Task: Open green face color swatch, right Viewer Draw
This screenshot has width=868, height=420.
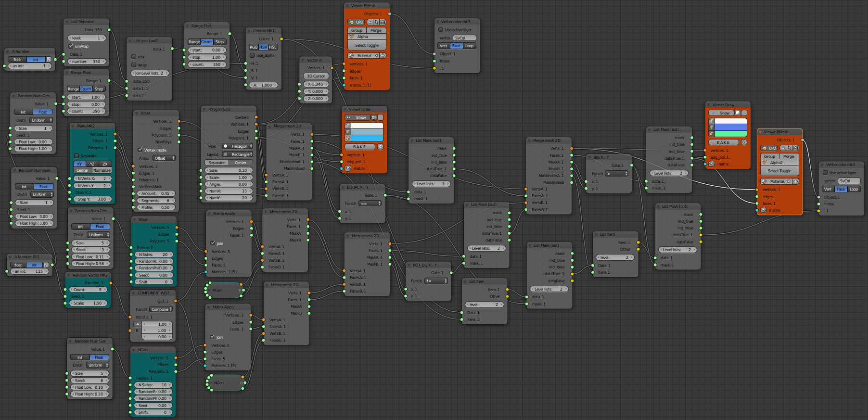Action: tap(731, 134)
